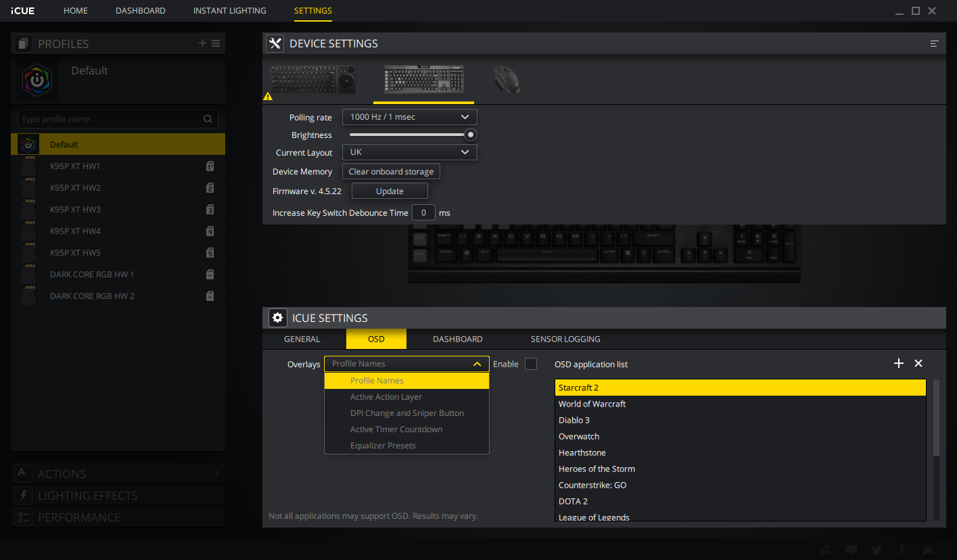Screen dimensions: 957x560
Task: Choose DPI Change and Sniper Button overlay
Action: pyautogui.click(x=406, y=413)
